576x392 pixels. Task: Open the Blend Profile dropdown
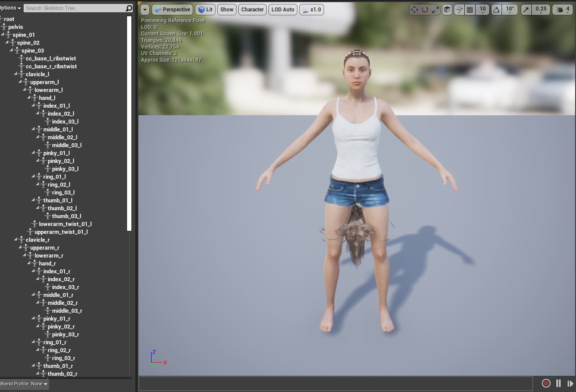(24, 384)
